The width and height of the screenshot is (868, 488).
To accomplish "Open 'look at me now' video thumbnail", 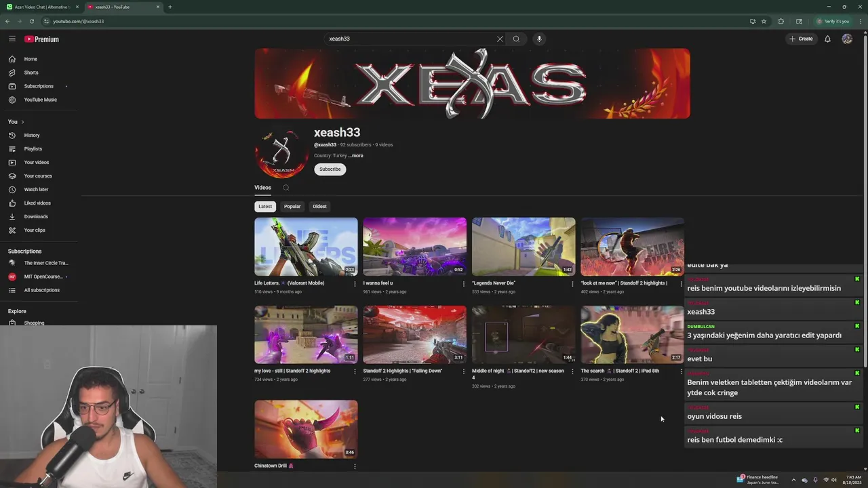I will [x=632, y=246].
